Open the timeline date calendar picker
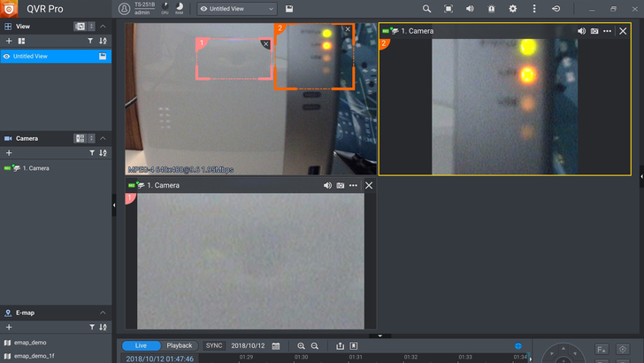This screenshot has width=644, height=363. 276,345
